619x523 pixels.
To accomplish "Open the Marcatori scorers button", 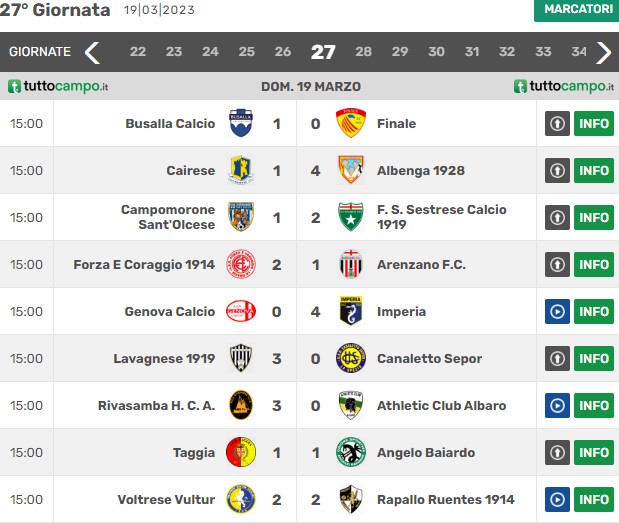I will pyautogui.click(x=576, y=9).
